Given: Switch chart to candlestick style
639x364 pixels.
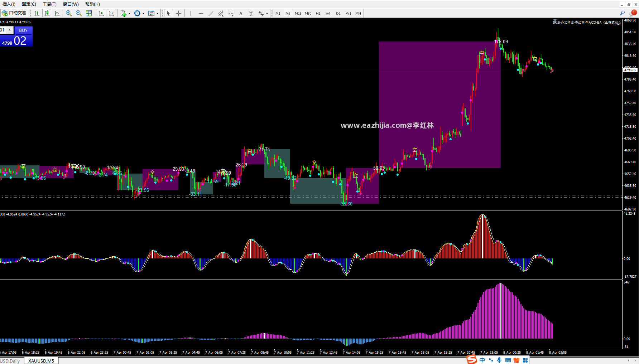Looking at the screenshot, I should [47, 13].
